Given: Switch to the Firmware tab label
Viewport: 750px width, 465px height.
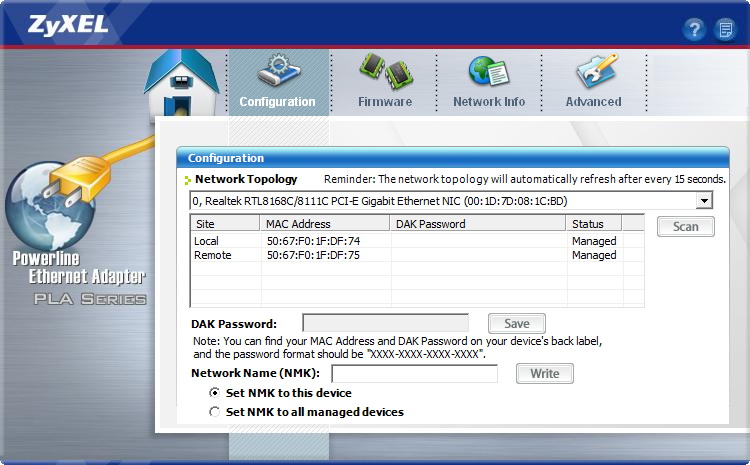Looking at the screenshot, I should (x=385, y=102).
